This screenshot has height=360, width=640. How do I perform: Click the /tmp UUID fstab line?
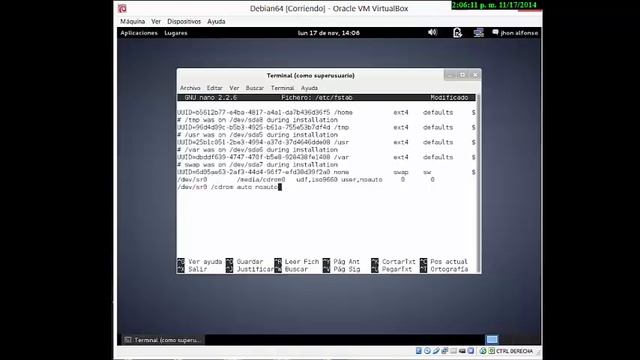point(327,127)
